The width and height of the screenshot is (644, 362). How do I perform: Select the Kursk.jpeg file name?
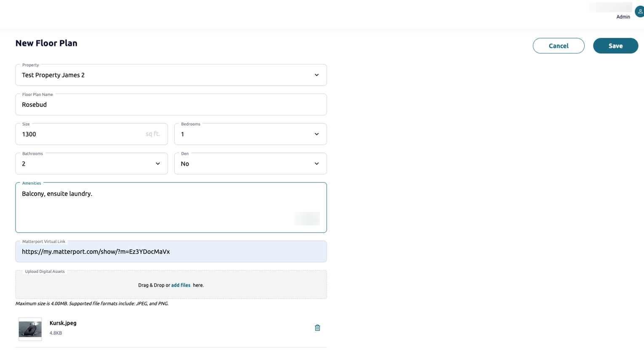click(63, 323)
